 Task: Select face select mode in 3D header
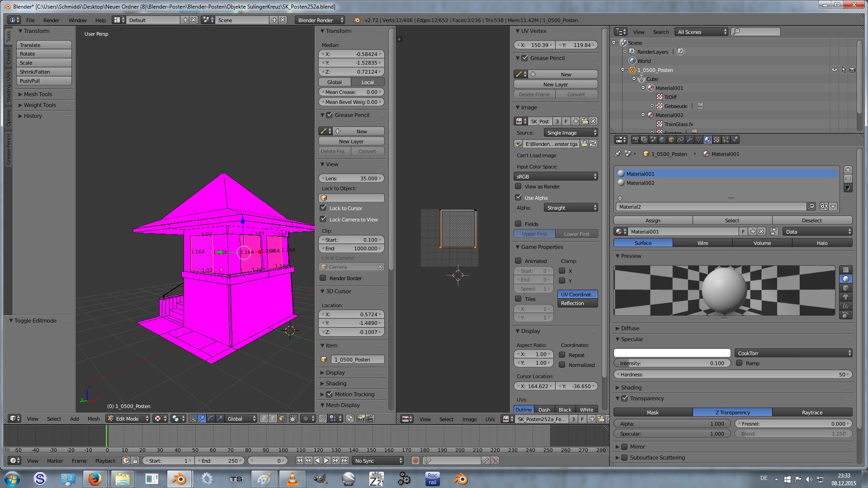pyautogui.click(x=282, y=418)
